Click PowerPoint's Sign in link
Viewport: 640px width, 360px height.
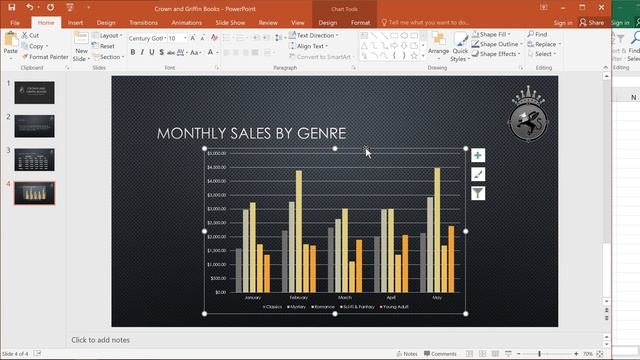[x=563, y=22]
